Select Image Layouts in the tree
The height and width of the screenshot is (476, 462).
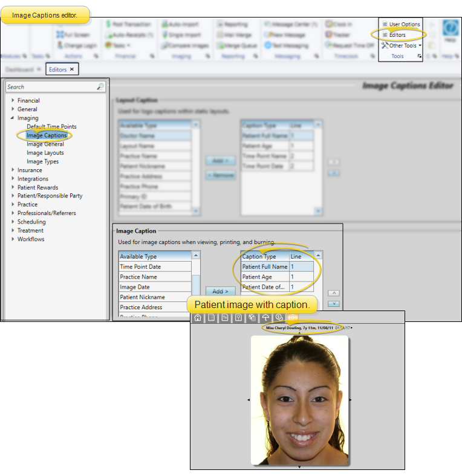point(45,153)
